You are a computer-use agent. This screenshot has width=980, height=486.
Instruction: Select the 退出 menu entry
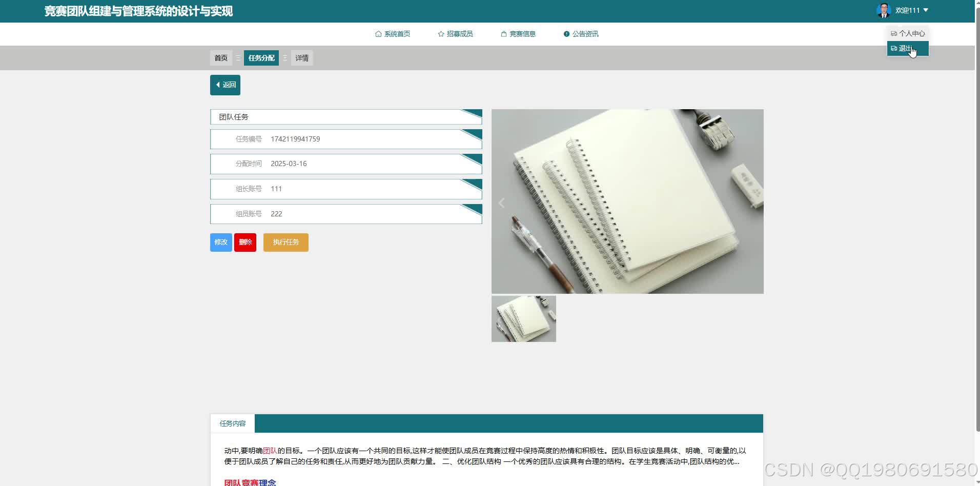coord(905,48)
